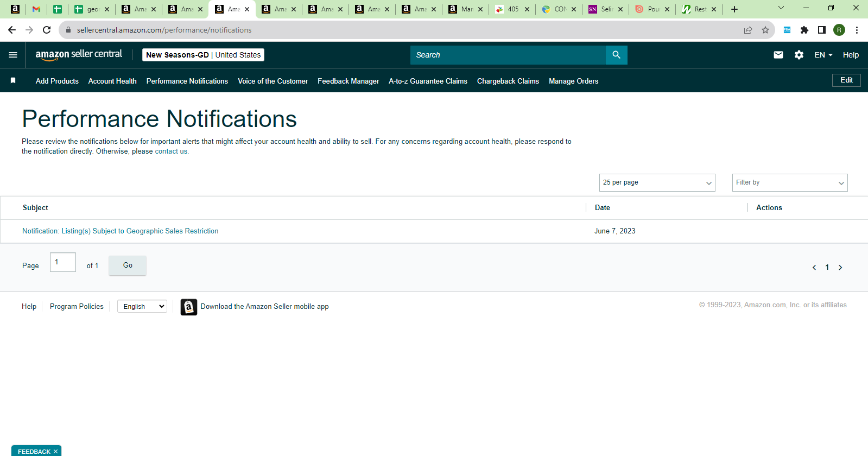This screenshot has height=456, width=868.
Task: Open the Seller Central hamburger menu
Action: pyautogui.click(x=13, y=55)
